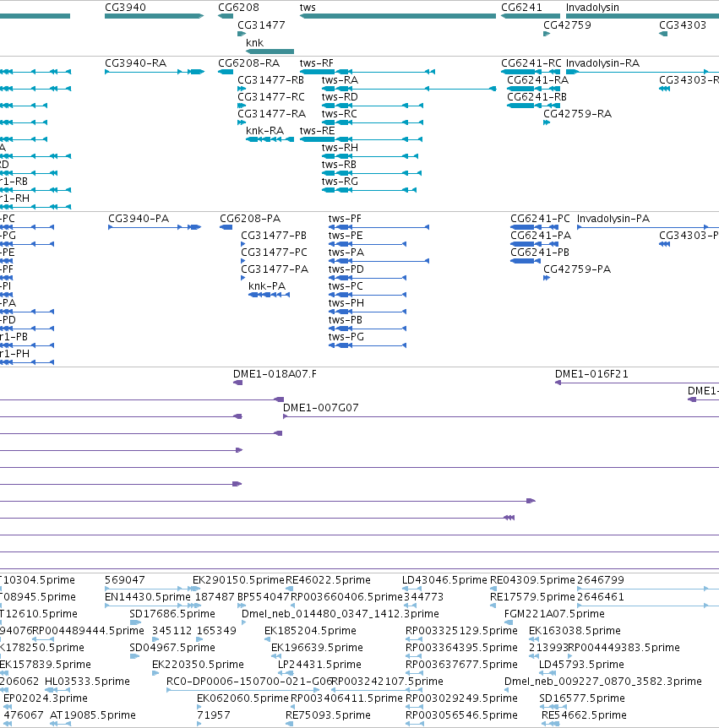Select EST EK163038.5prime

575,631
